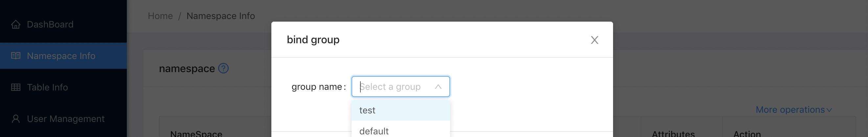
Task: Follow the Home breadcrumb link
Action: coord(160,16)
